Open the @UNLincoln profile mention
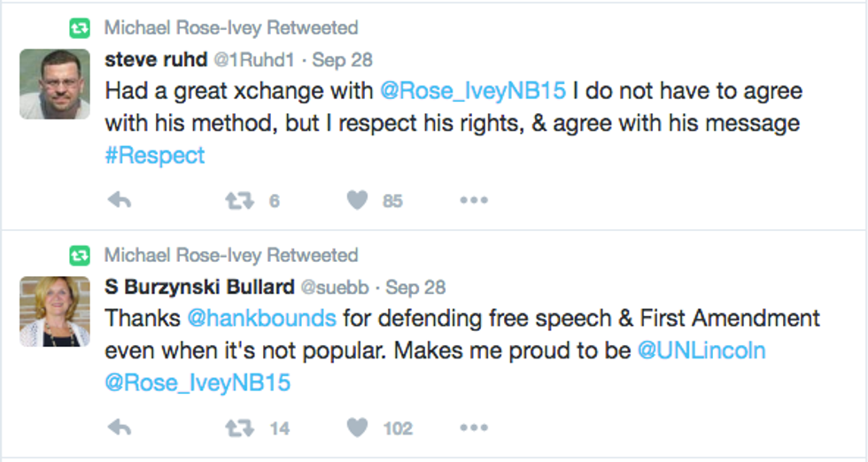 click(701, 350)
